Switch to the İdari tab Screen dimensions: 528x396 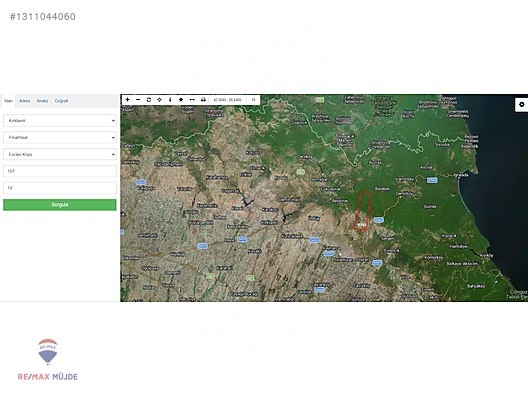pos(8,101)
